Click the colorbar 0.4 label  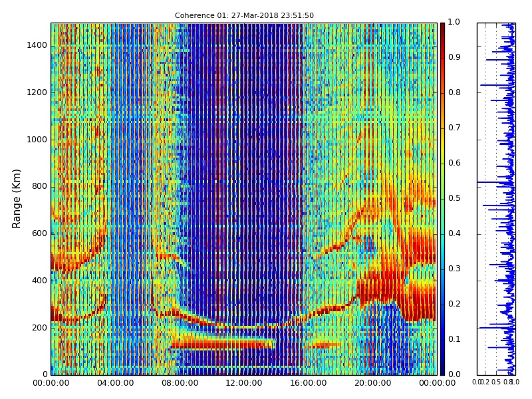coord(454,234)
